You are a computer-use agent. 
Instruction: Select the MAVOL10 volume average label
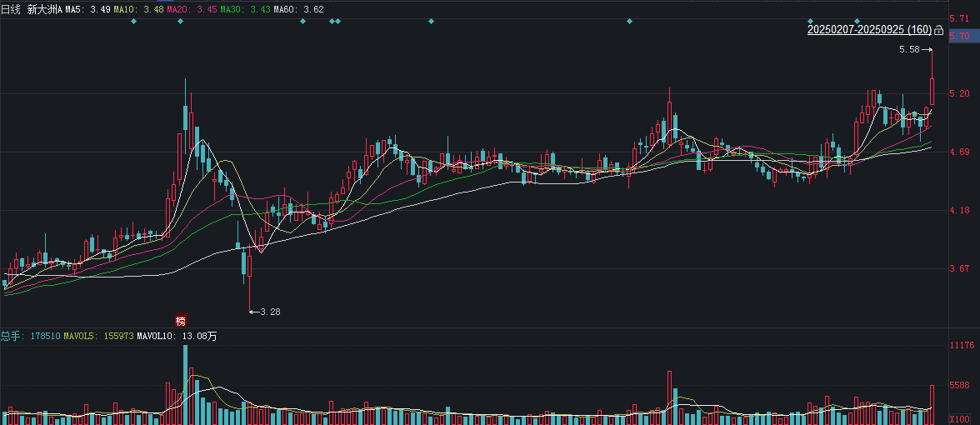click(177, 336)
